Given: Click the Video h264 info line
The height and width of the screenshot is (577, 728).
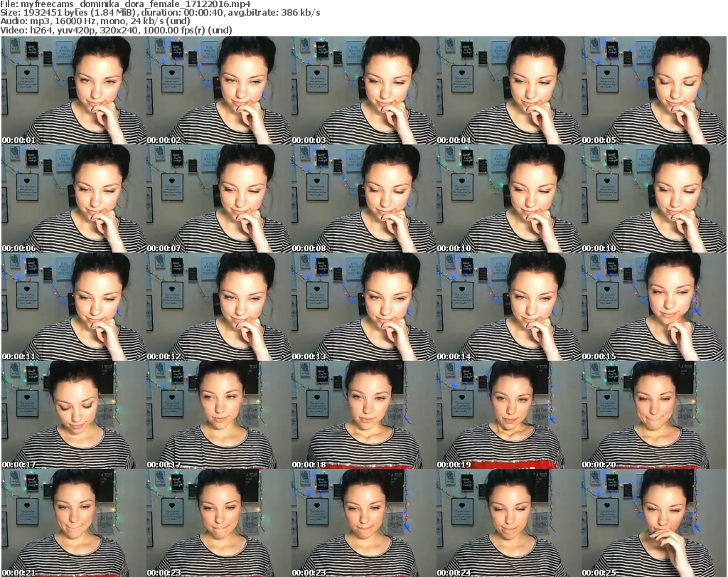Looking at the screenshot, I should pos(117,30).
